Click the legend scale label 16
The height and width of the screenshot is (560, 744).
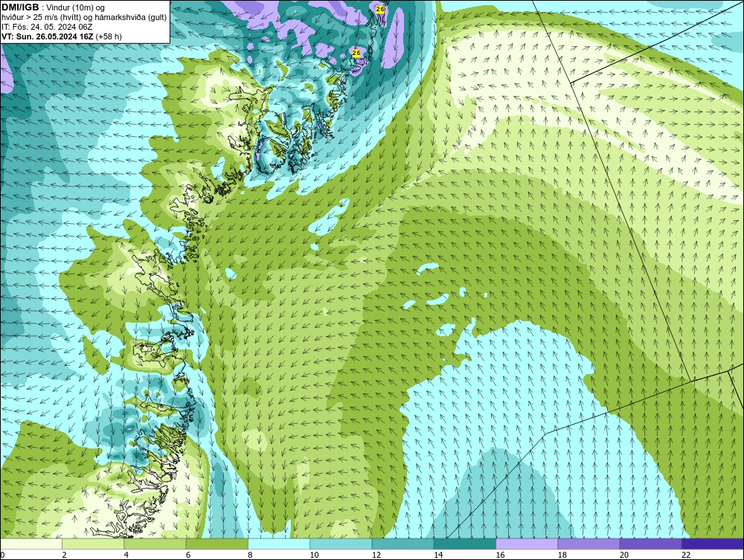[500, 555]
